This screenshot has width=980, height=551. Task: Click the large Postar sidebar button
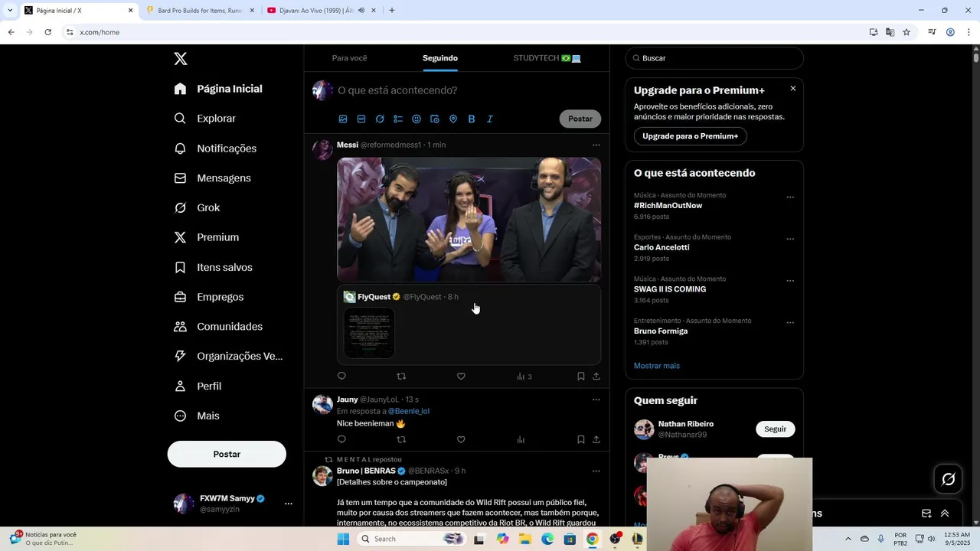[227, 454]
